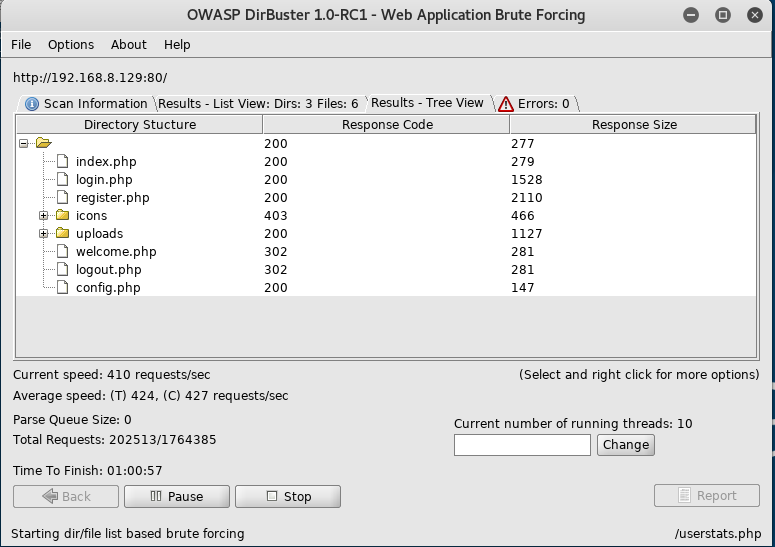Click the Change threads button
Image resolution: width=775 pixels, height=547 pixels.
[x=626, y=445]
